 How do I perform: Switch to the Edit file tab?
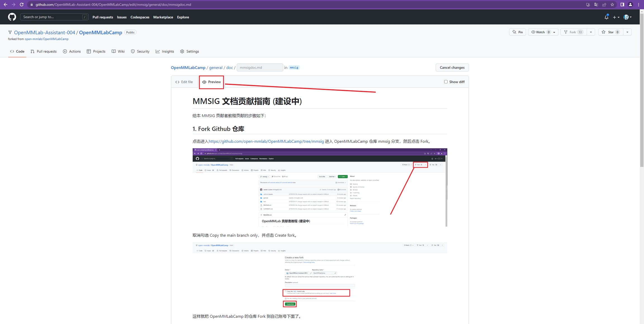click(184, 82)
